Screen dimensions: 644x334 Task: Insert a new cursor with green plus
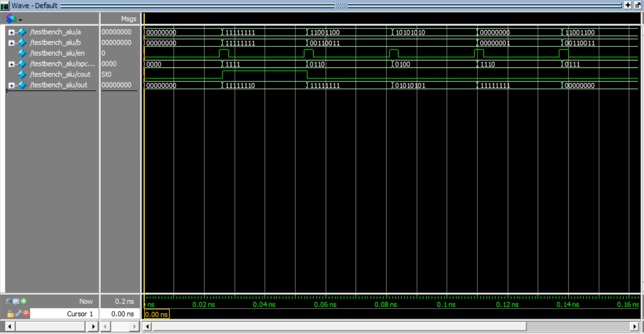[x=24, y=301]
